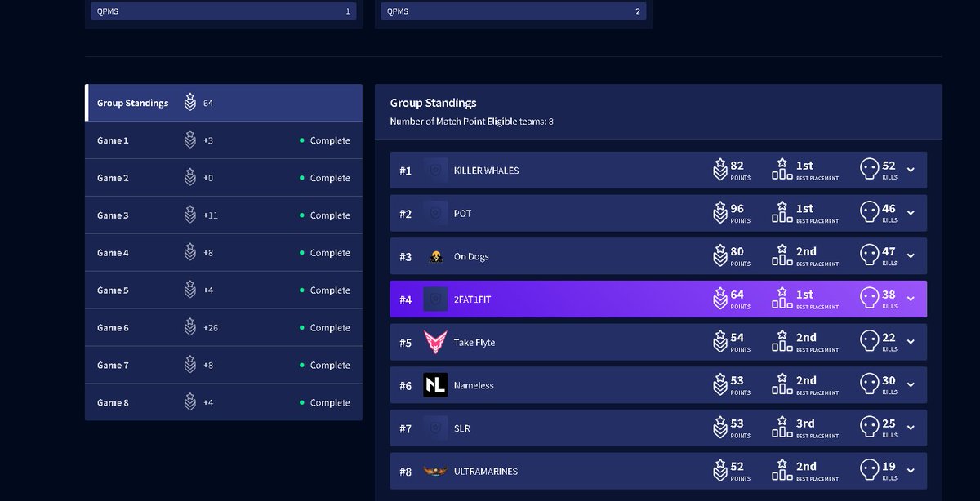
Task: Click the podium placement icon for KILLER WHALES
Action: click(782, 169)
